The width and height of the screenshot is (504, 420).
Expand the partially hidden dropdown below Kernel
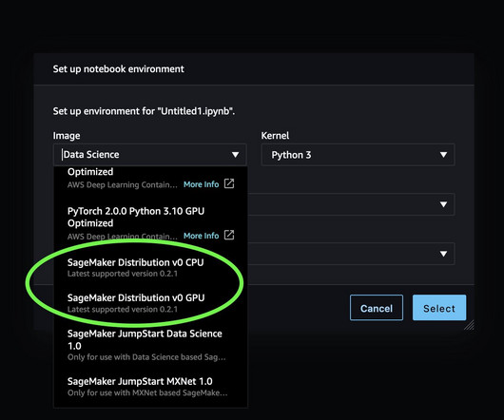(443, 204)
